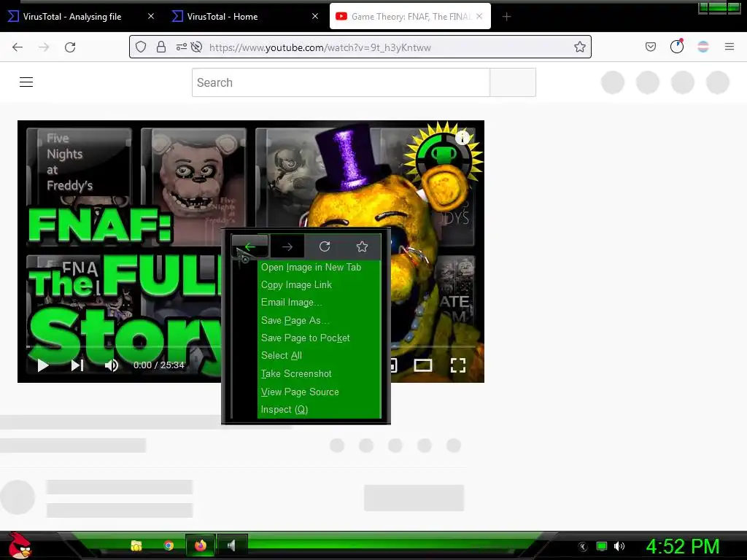
Task: Open the Firefox application hamburger menu
Action: pyautogui.click(x=729, y=46)
